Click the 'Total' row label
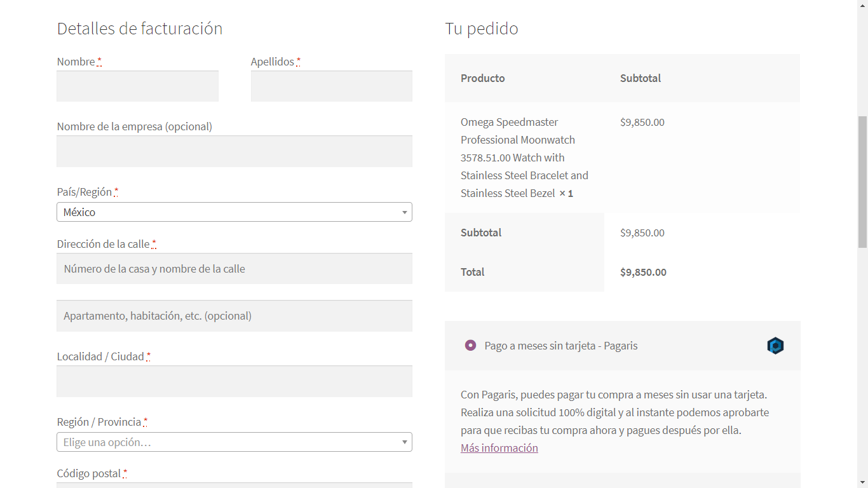This screenshot has width=868, height=488. tap(473, 272)
